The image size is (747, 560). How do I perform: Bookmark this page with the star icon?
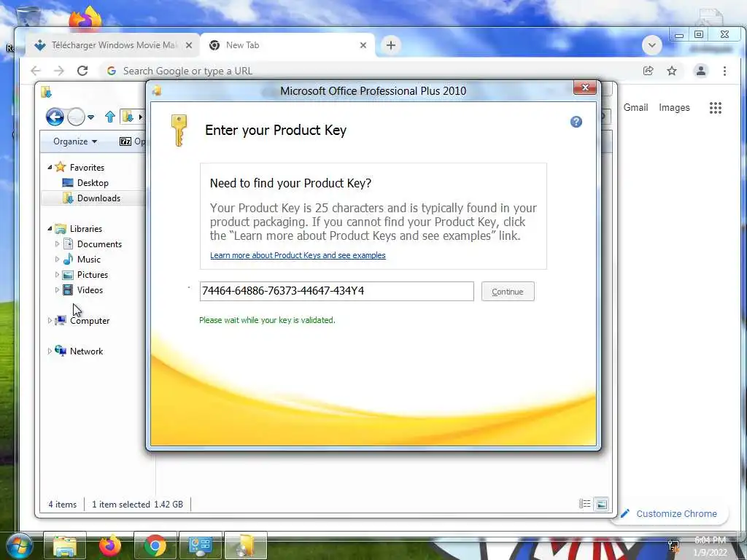[672, 71]
